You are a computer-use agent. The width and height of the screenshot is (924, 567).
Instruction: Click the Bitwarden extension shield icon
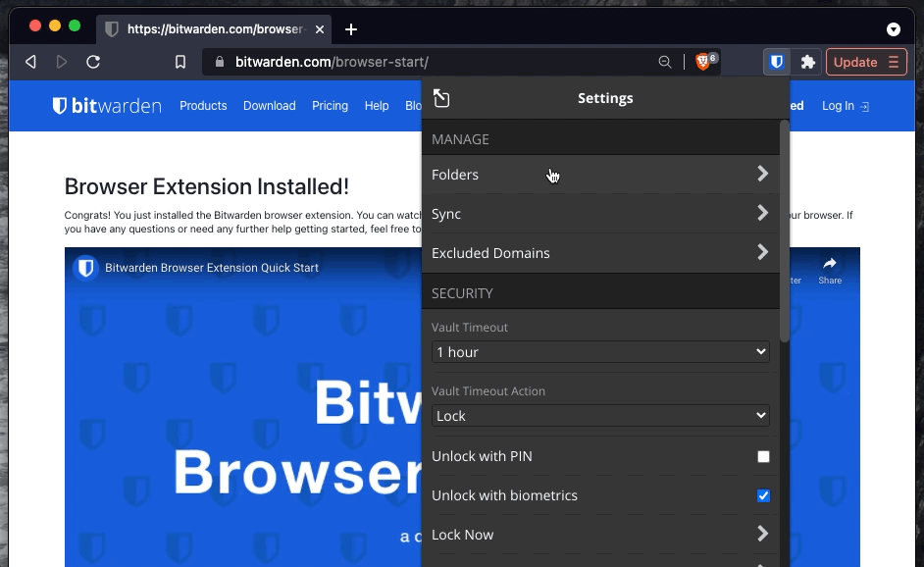[777, 62]
